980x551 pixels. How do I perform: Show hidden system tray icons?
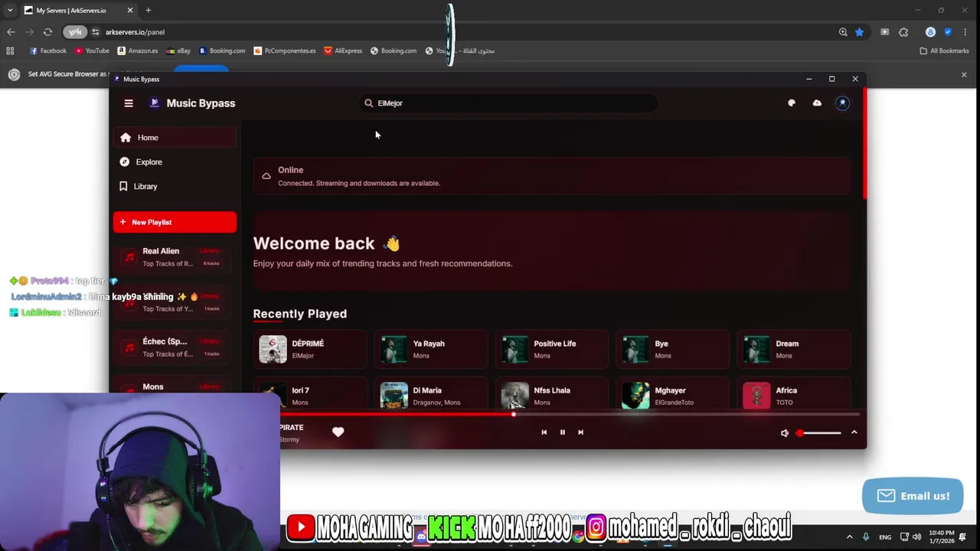pyautogui.click(x=849, y=537)
